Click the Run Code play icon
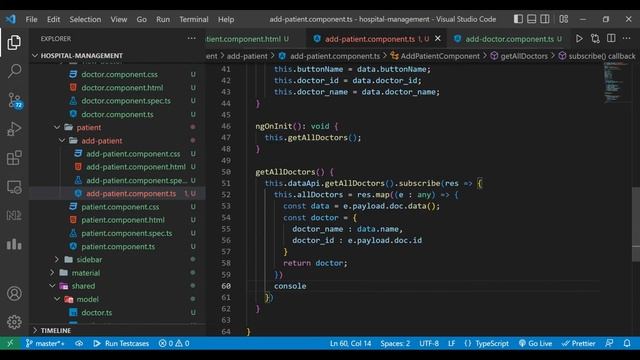 (579, 39)
